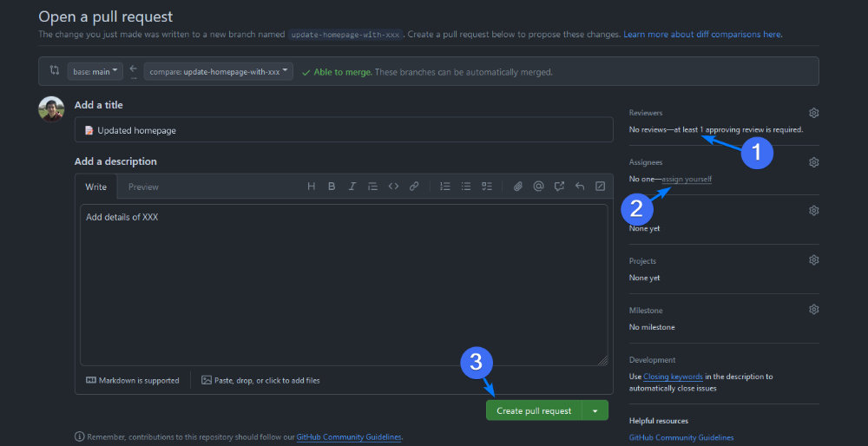Apply bold formatting in description toolbar
The width and height of the screenshot is (868, 446).
332,187
